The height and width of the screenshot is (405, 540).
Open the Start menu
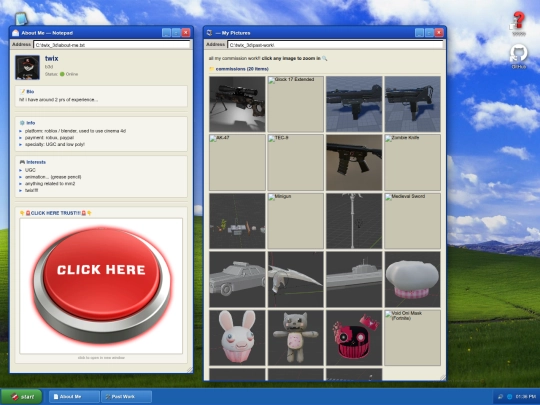(x=21, y=396)
